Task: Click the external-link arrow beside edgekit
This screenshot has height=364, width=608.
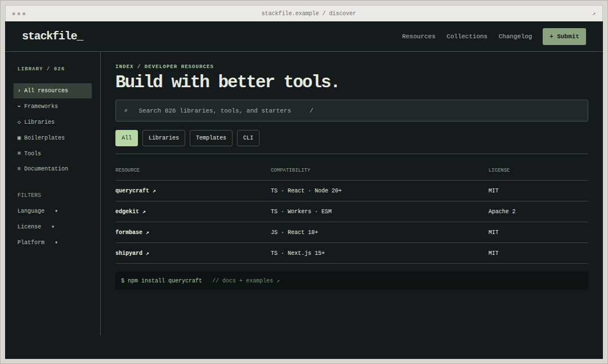Action: coord(144,212)
